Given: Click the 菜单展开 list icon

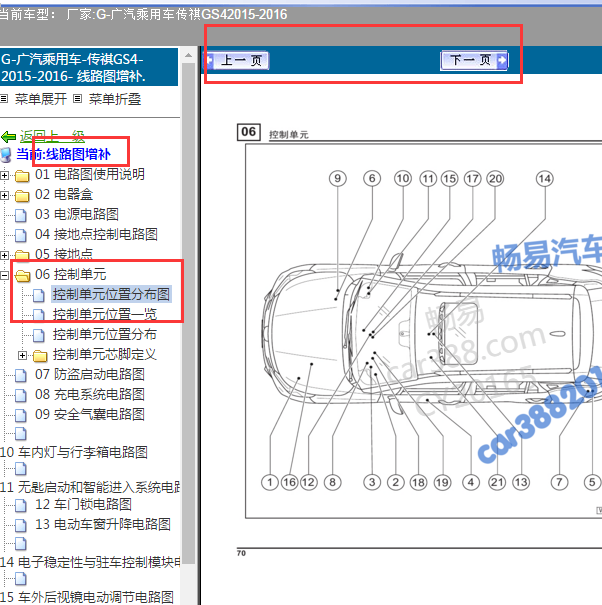Looking at the screenshot, I should tap(4, 99).
